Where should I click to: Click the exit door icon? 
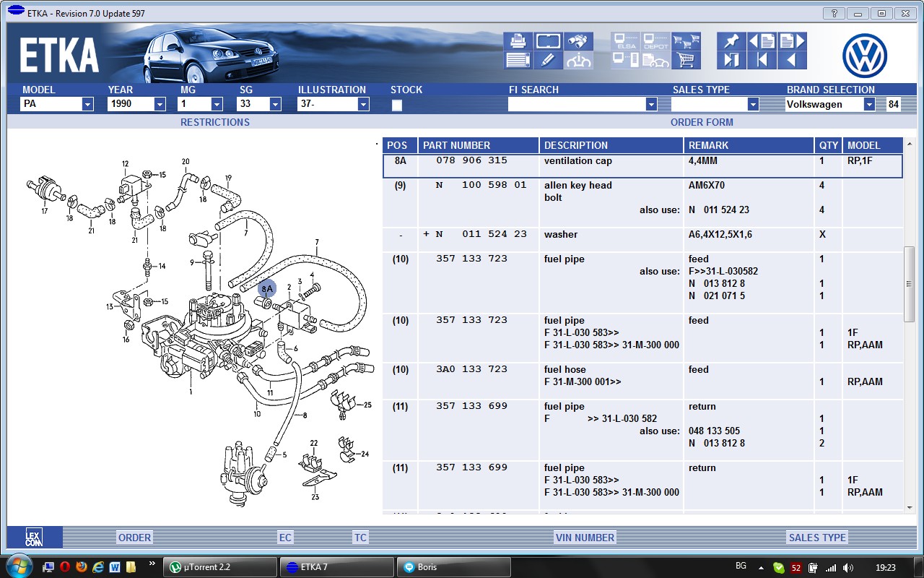pos(731,60)
